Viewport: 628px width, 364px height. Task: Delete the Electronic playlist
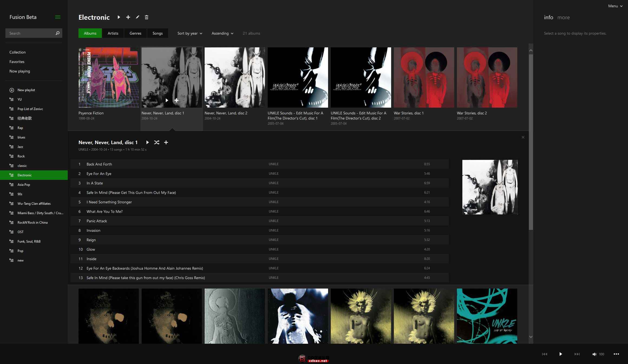click(146, 17)
